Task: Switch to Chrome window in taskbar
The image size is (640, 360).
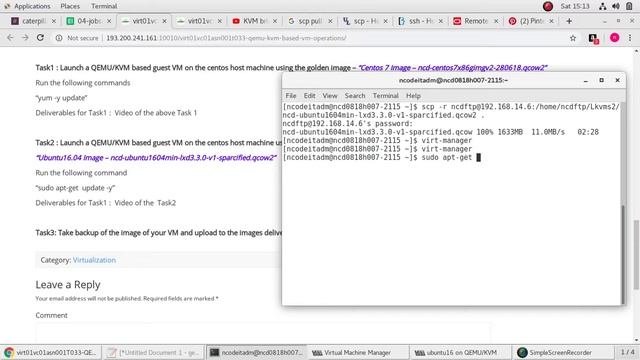Action: [x=51, y=352]
